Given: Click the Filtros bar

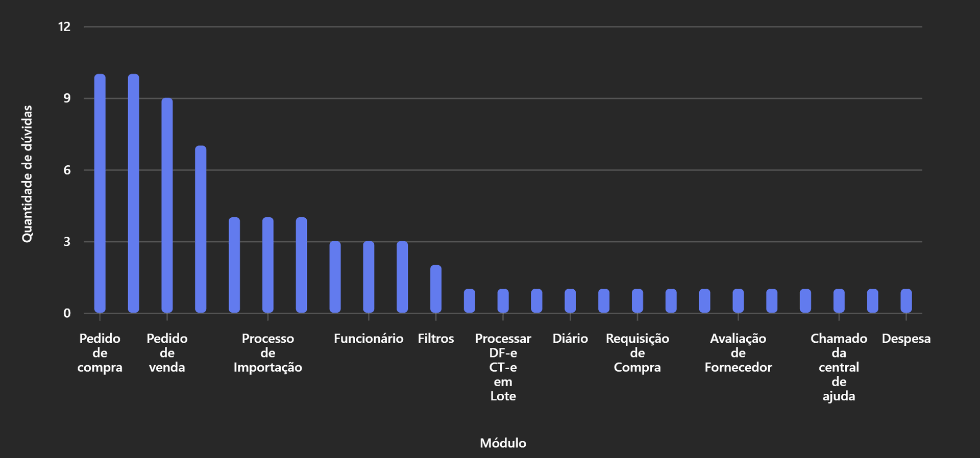Looking at the screenshot, I should click(436, 289).
